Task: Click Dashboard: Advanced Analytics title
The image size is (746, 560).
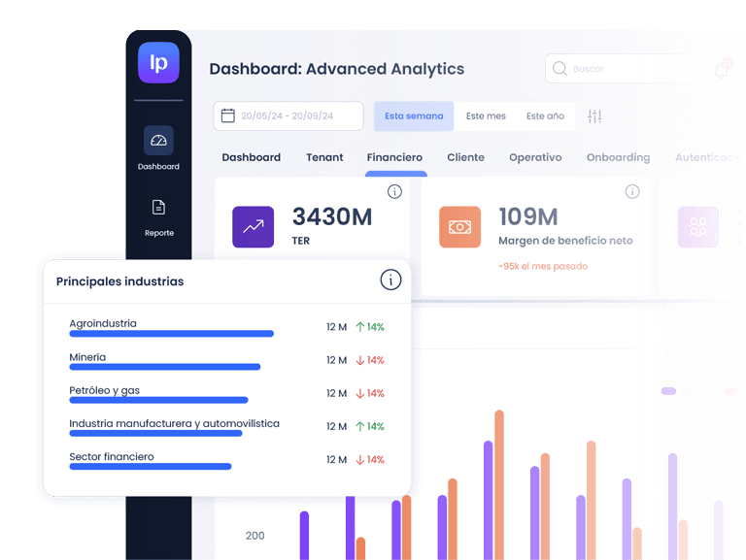Action: coord(337,69)
